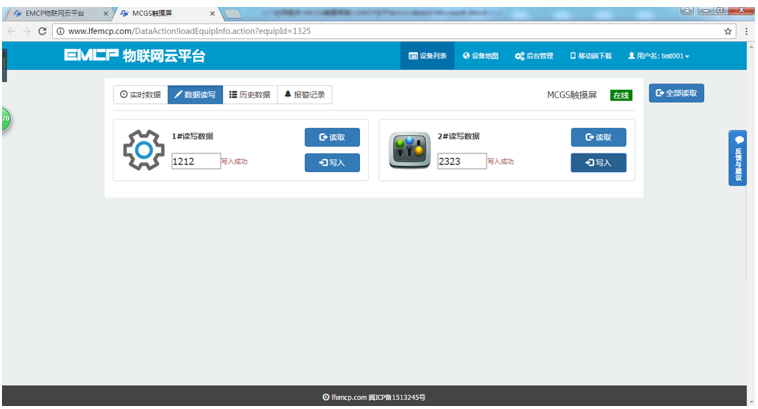Click 读取 for 2#读写数据
Viewport: 758px width, 409px height.
click(598, 137)
